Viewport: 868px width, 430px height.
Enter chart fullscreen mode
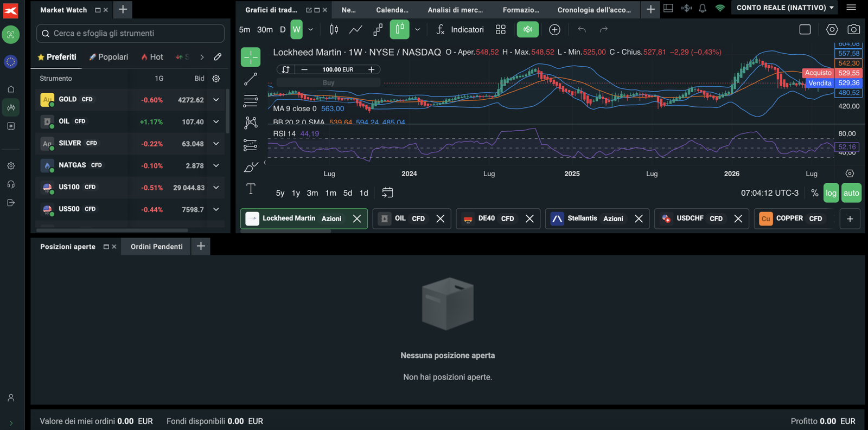click(805, 30)
